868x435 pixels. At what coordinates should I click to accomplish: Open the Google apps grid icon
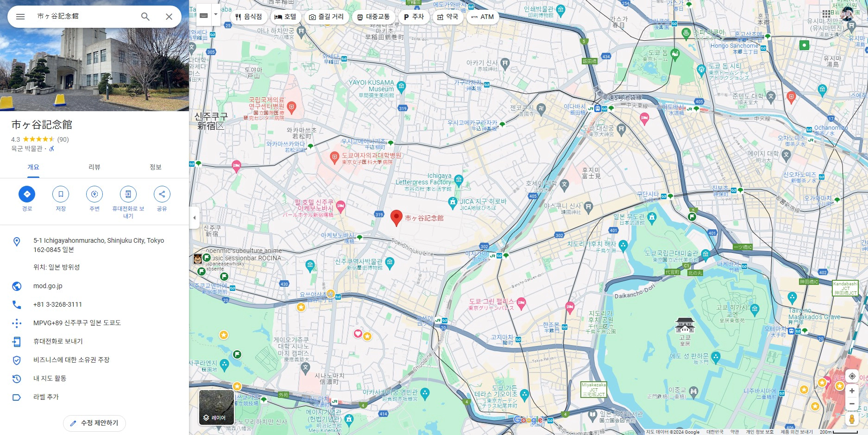coord(826,14)
